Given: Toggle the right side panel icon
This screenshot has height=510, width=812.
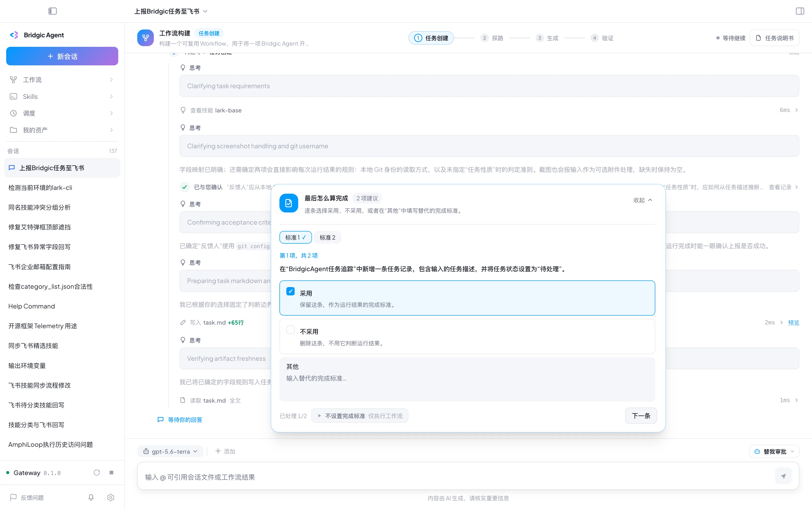Looking at the screenshot, I should coord(800,11).
